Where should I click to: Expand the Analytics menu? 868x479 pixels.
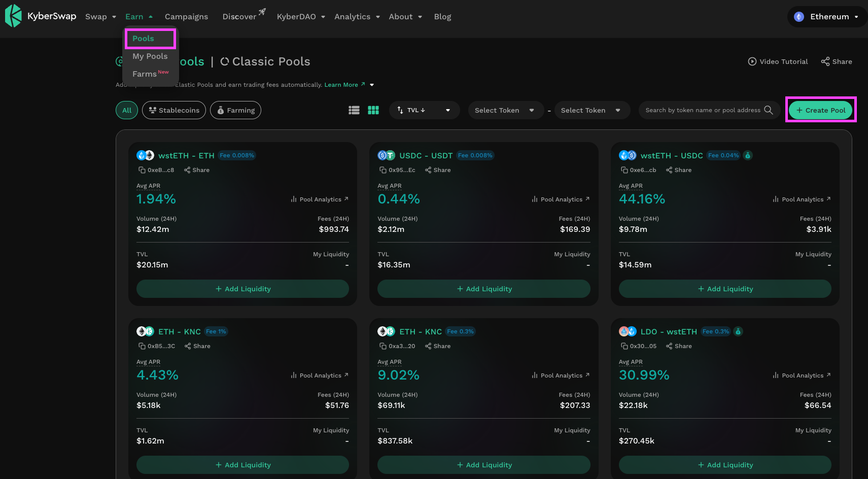(357, 17)
